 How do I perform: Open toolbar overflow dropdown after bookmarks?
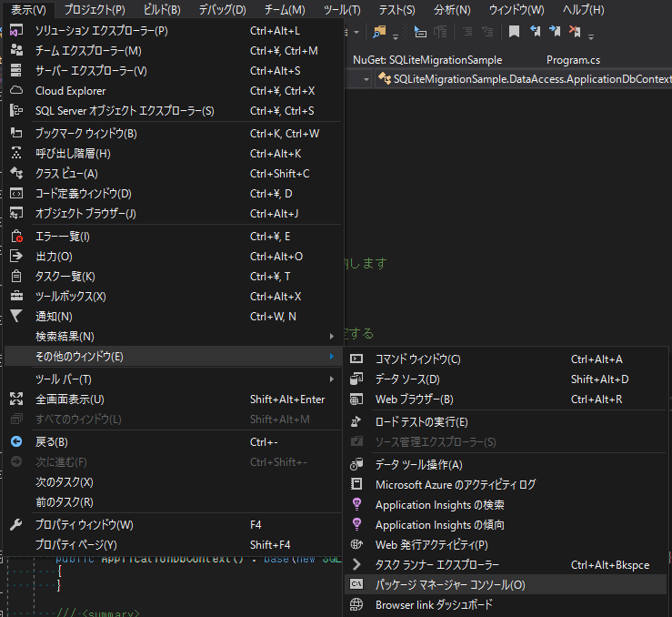(591, 36)
